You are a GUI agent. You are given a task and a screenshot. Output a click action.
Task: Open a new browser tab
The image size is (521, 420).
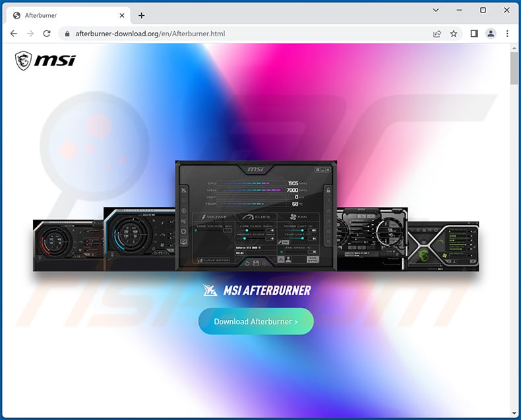[142, 15]
